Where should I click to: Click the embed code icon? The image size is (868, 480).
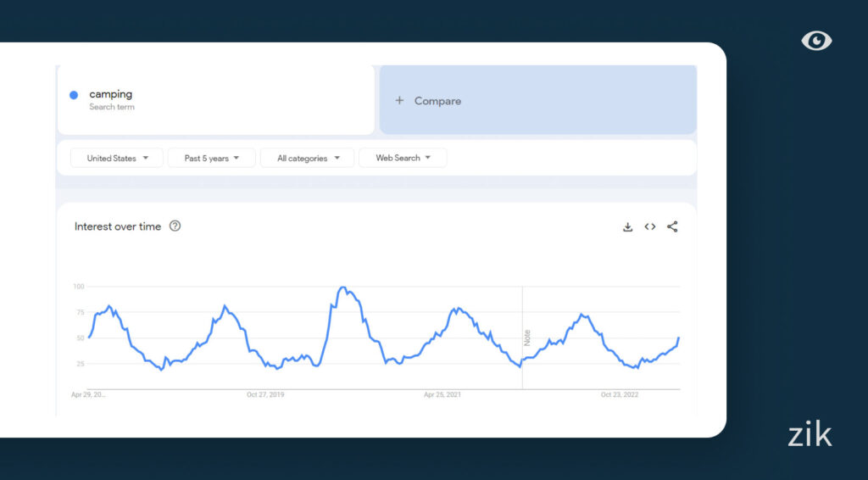650,226
